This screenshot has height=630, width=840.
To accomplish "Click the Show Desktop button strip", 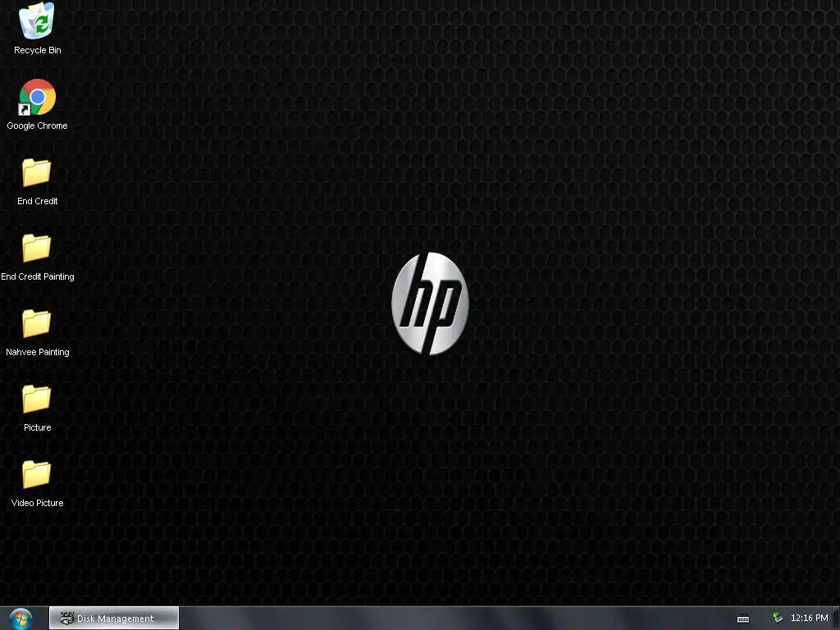I will [836, 619].
